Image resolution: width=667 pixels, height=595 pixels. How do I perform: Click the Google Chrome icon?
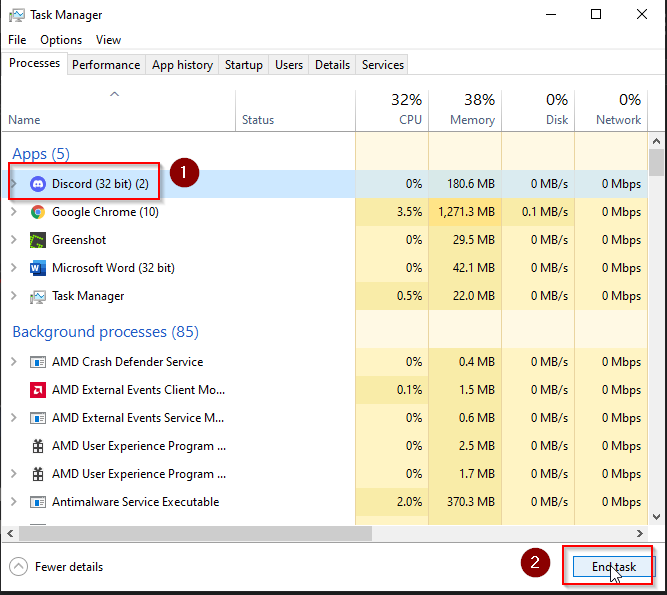tap(38, 212)
